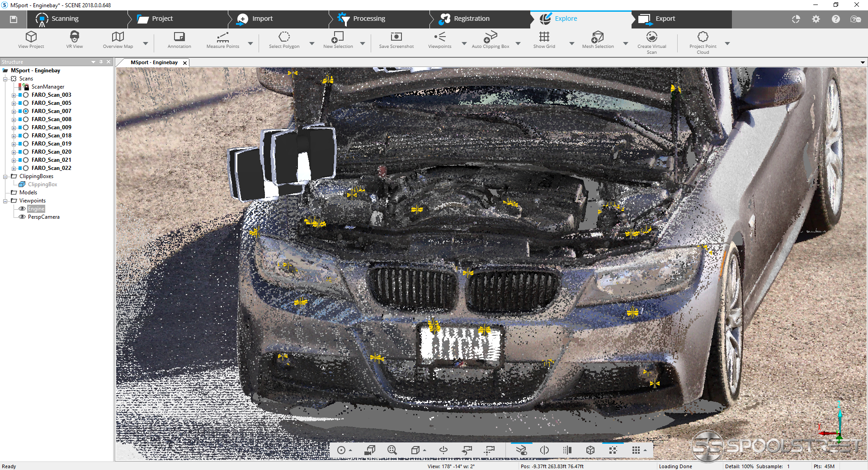The height and width of the screenshot is (470, 868).
Task: Switch to the Scanning tab
Action: [77, 19]
